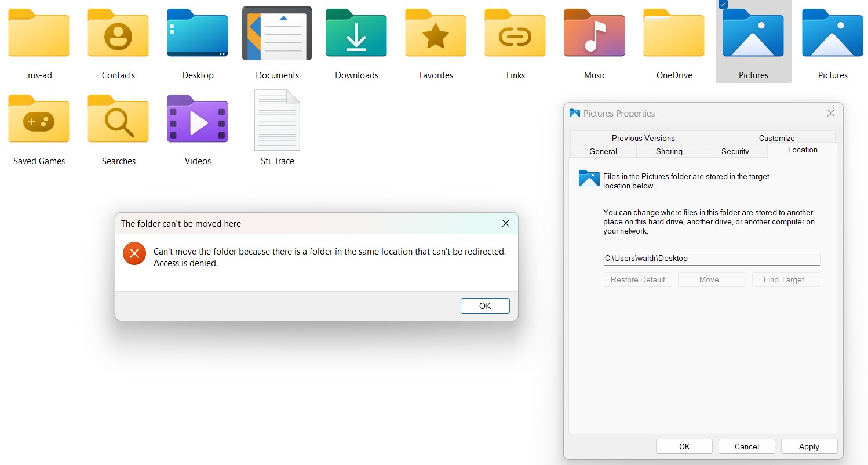Select the Favorites folder icon
Viewport: 868px width, 465px height.
point(436,33)
